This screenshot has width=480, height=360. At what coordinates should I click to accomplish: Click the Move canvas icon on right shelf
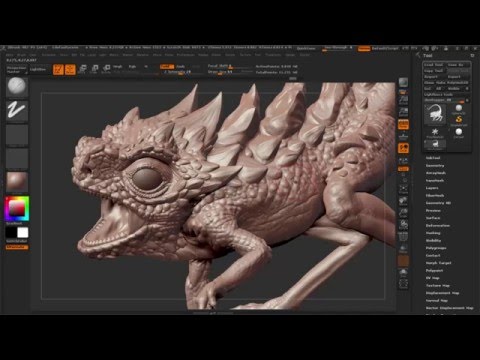[x=403, y=200]
